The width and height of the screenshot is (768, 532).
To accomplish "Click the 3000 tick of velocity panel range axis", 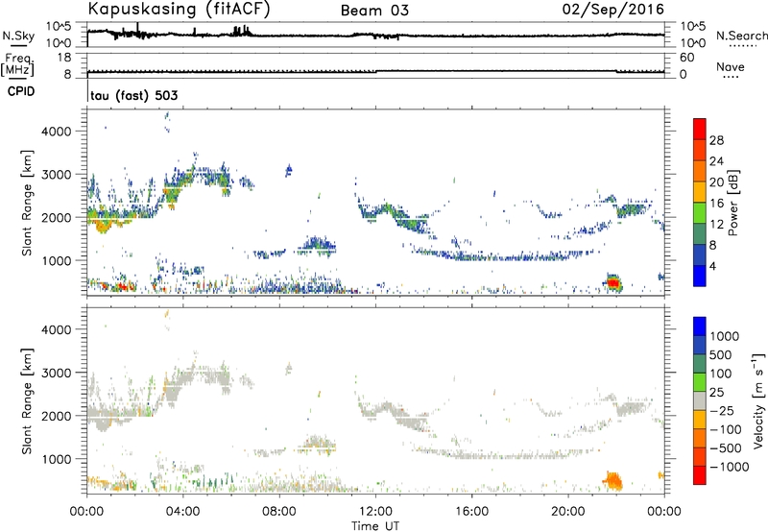I will coord(56,373).
